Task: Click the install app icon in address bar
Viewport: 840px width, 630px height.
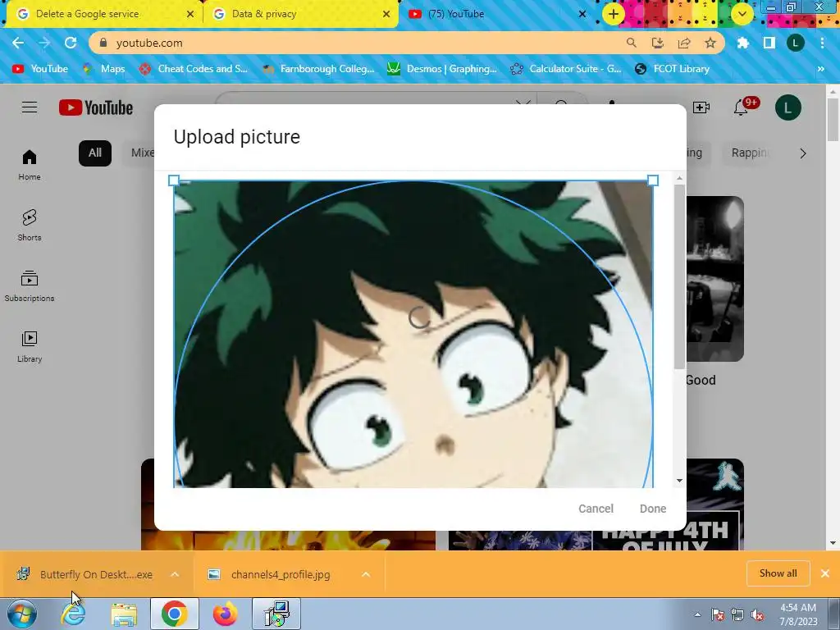Action: tap(658, 43)
